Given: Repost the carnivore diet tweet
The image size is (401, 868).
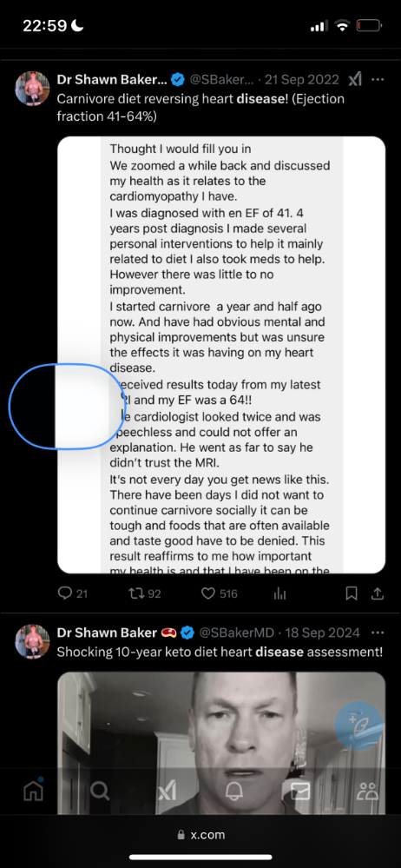Looking at the screenshot, I should tap(144, 594).
